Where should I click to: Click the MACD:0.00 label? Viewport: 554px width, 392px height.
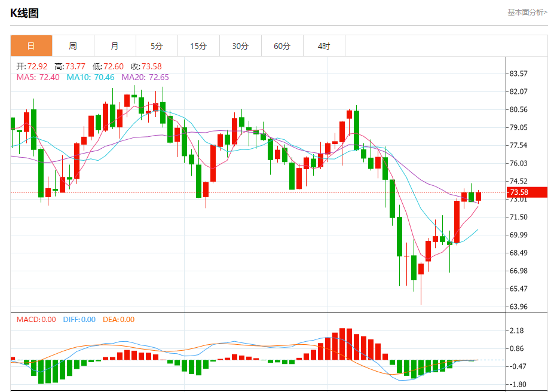point(36,320)
